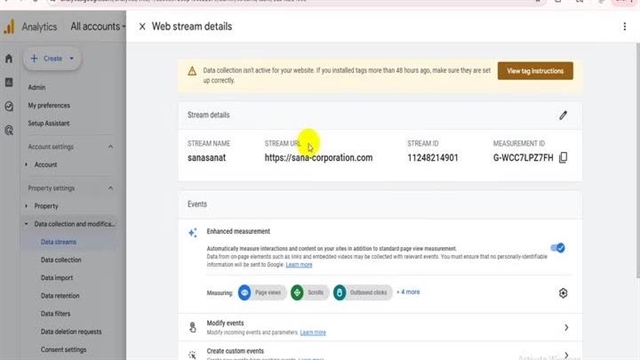Click the page vertical scrollbar
Screen dimensions: 640x360
coord(638,159)
